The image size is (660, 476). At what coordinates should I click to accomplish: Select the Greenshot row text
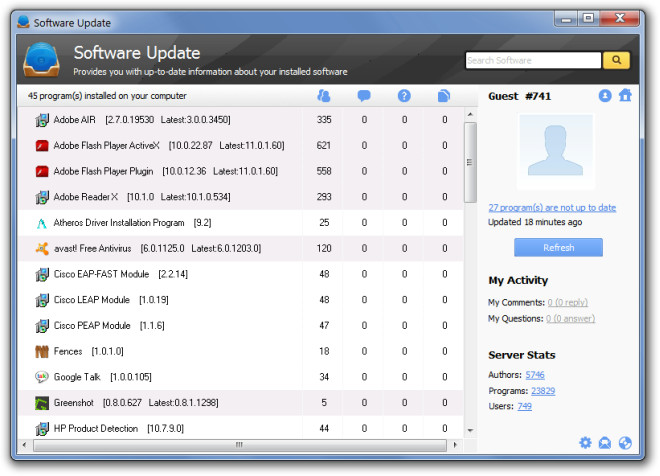click(136, 403)
